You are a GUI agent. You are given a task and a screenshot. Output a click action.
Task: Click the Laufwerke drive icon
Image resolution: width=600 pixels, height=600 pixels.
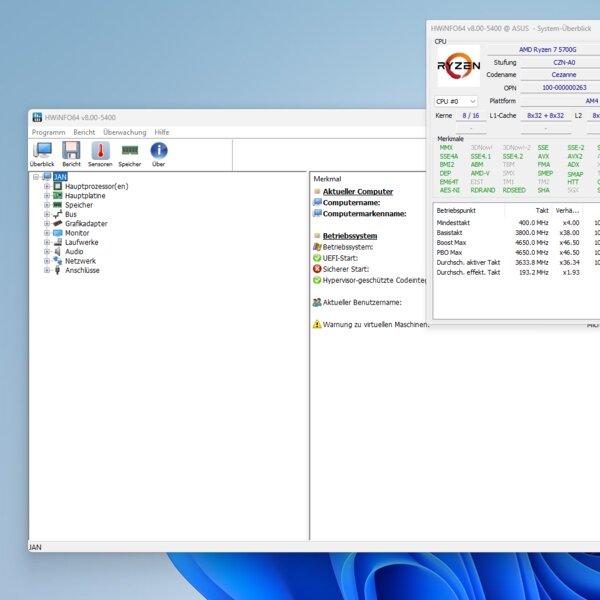pyautogui.click(x=57, y=242)
